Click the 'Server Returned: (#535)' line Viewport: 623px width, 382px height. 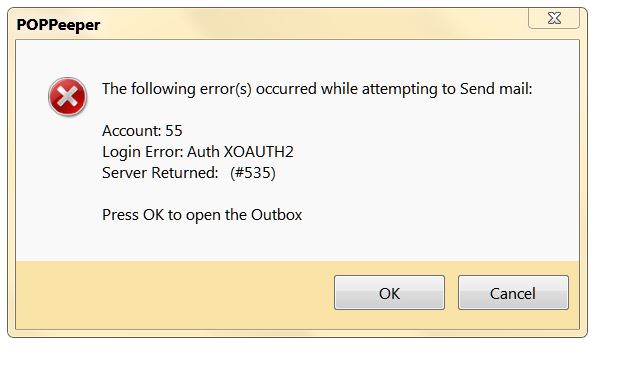click(x=189, y=173)
